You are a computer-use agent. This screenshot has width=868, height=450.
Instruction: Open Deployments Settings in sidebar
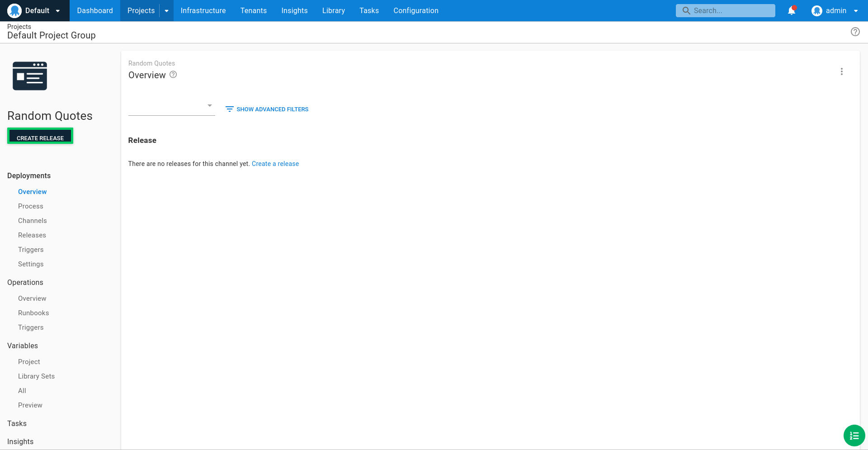pyautogui.click(x=31, y=264)
